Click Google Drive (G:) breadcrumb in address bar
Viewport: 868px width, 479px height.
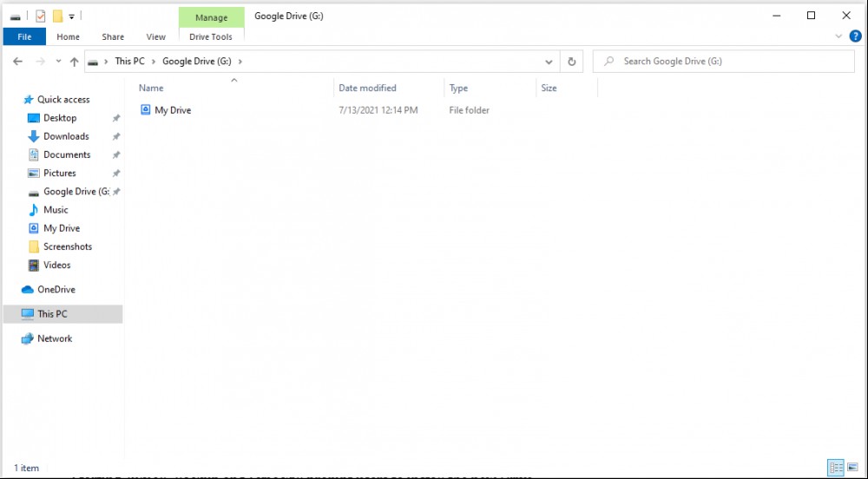pyautogui.click(x=197, y=62)
